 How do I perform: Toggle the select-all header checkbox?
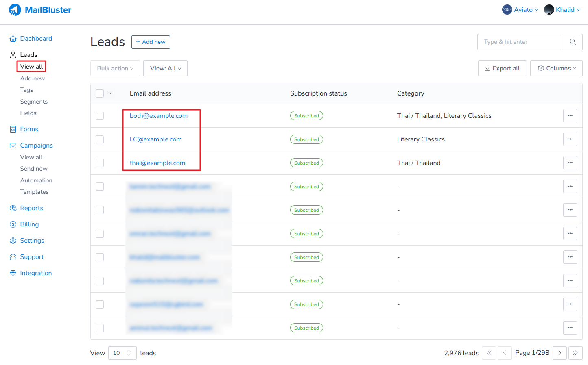tap(100, 93)
